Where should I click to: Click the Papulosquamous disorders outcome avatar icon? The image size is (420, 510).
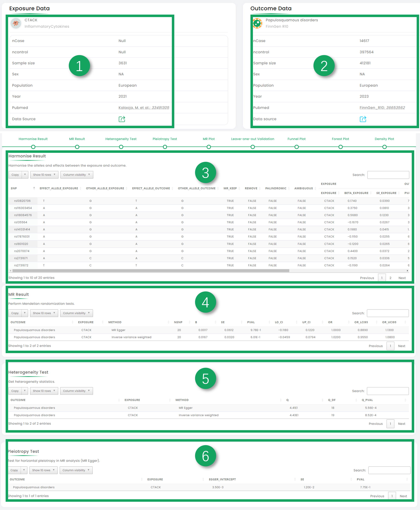pos(257,23)
